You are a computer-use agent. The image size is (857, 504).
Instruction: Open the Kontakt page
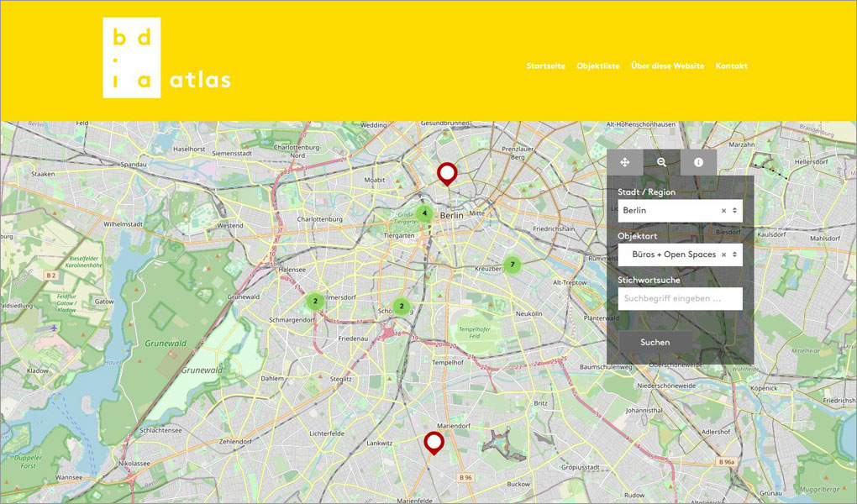point(731,66)
